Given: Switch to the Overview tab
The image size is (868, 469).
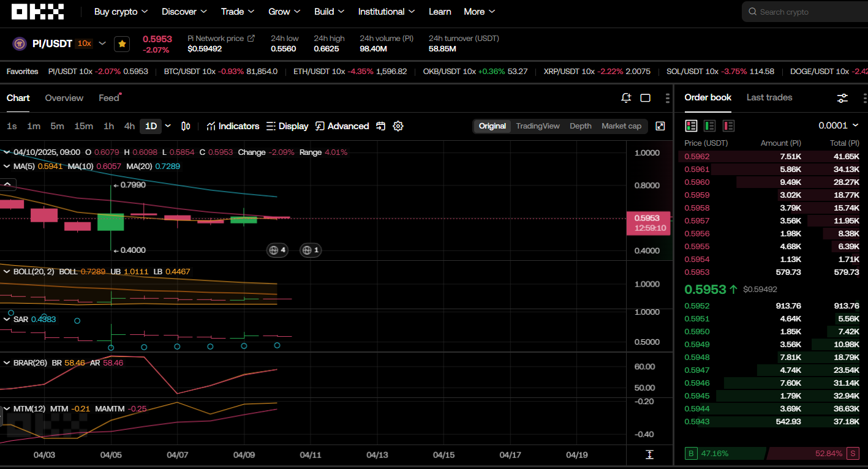Looking at the screenshot, I should click(x=64, y=98).
